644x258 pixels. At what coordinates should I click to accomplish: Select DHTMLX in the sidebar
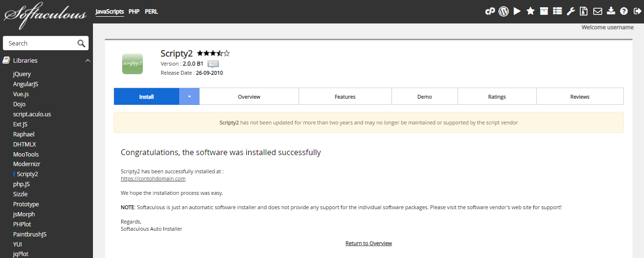click(24, 144)
